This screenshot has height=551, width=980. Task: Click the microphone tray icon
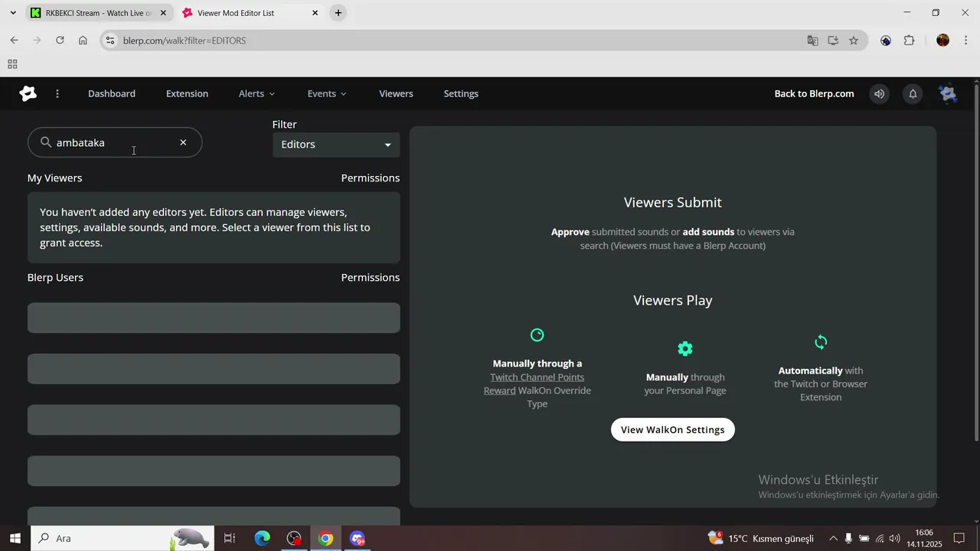click(x=848, y=539)
